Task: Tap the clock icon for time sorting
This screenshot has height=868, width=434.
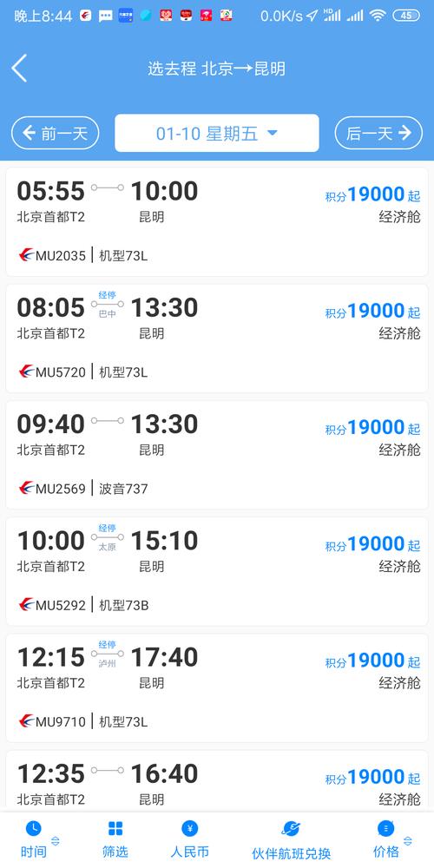Action: [33, 828]
